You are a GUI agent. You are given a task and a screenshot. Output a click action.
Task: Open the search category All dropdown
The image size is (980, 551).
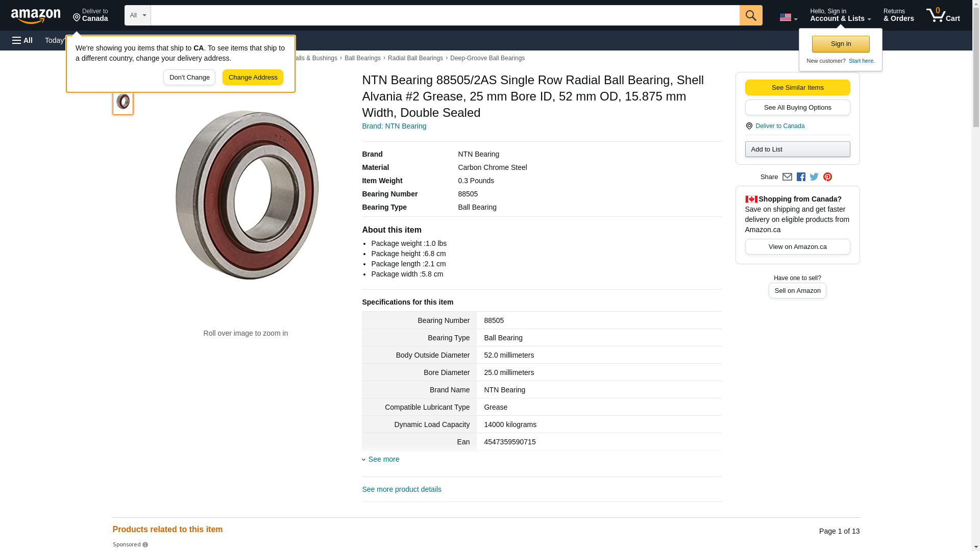pyautogui.click(x=137, y=15)
